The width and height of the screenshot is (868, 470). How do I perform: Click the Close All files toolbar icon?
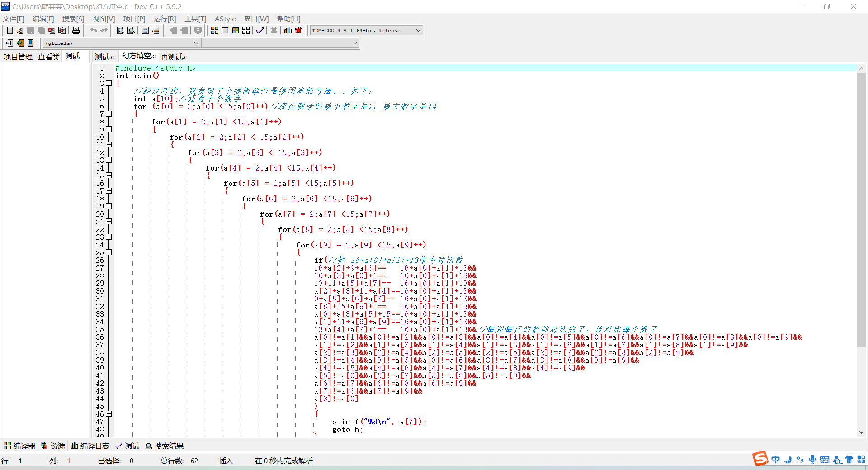click(62, 30)
